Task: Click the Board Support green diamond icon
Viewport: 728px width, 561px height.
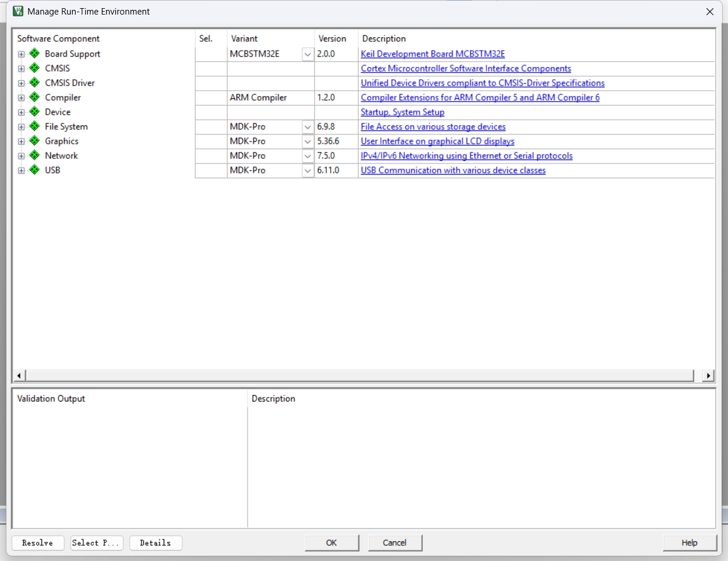Action: 35,54
